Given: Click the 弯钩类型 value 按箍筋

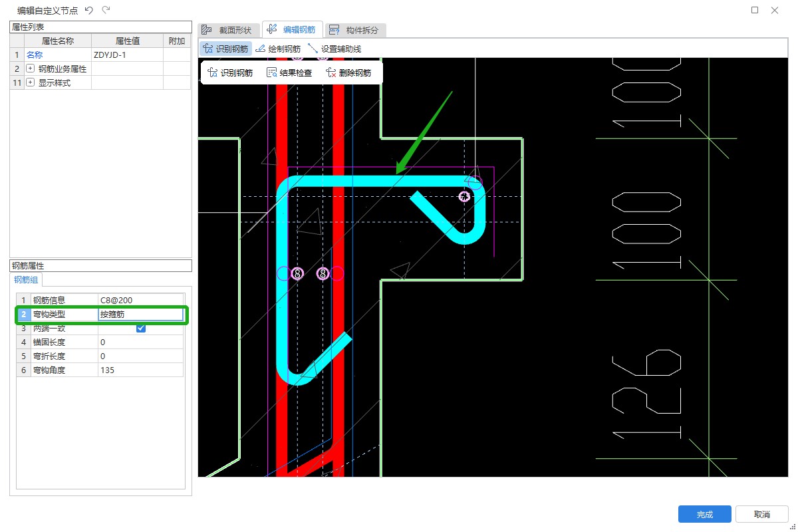Looking at the screenshot, I should point(140,314).
